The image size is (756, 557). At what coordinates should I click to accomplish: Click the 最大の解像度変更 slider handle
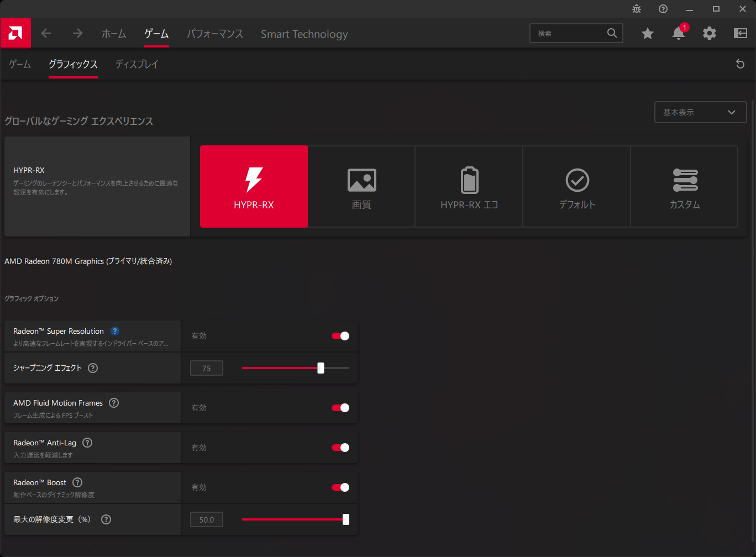click(x=346, y=519)
